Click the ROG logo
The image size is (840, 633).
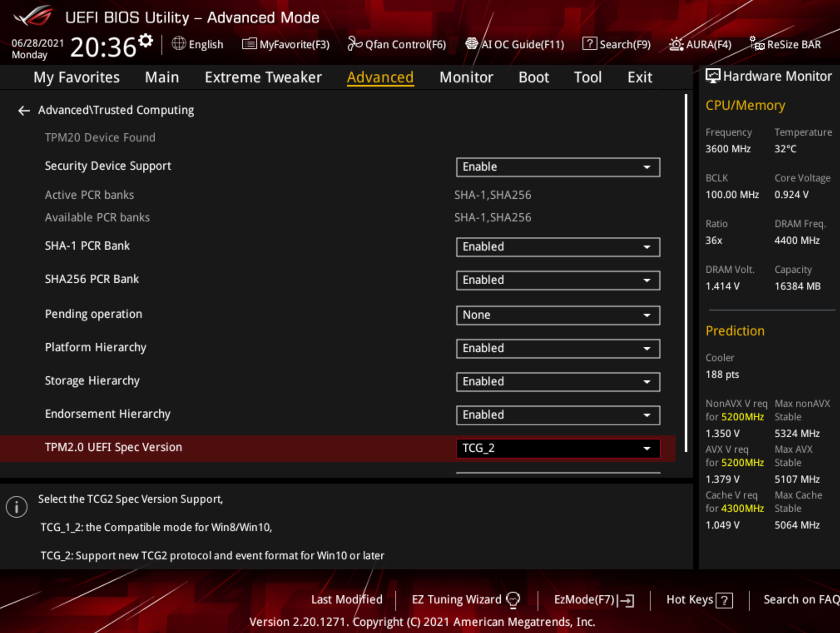(x=33, y=16)
